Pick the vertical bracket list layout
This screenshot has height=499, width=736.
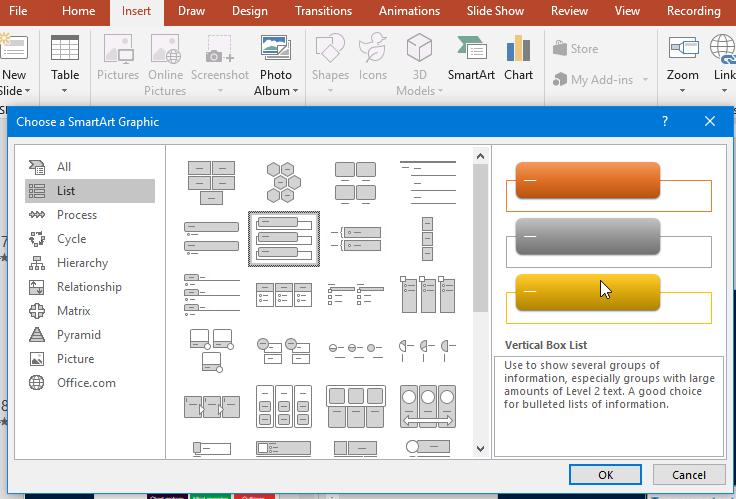click(355, 238)
